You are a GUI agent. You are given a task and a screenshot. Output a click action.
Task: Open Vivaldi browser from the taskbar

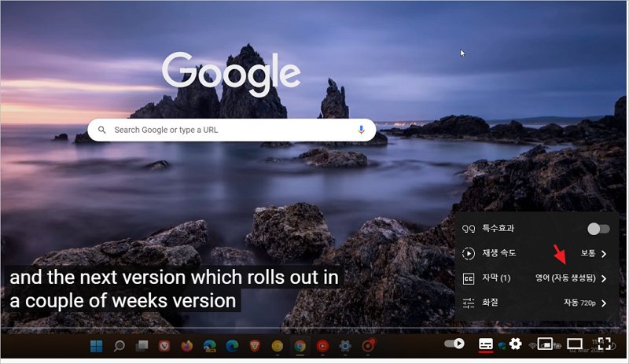coord(164,345)
